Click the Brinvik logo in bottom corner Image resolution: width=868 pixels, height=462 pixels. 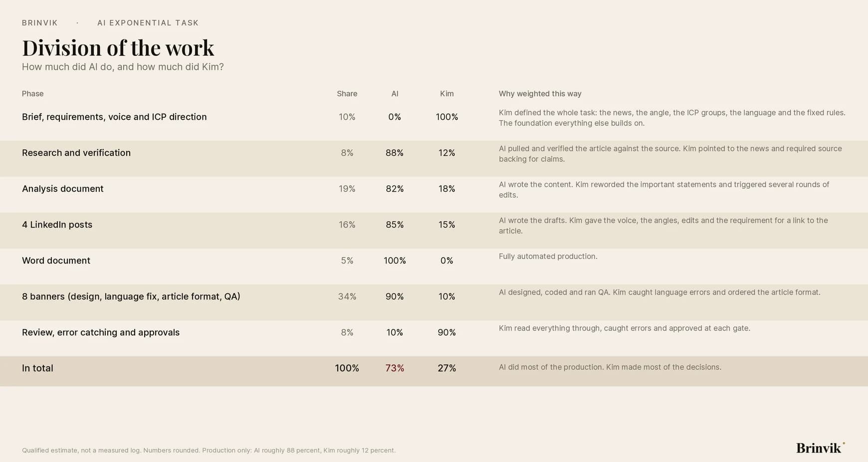pyautogui.click(x=820, y=448)
